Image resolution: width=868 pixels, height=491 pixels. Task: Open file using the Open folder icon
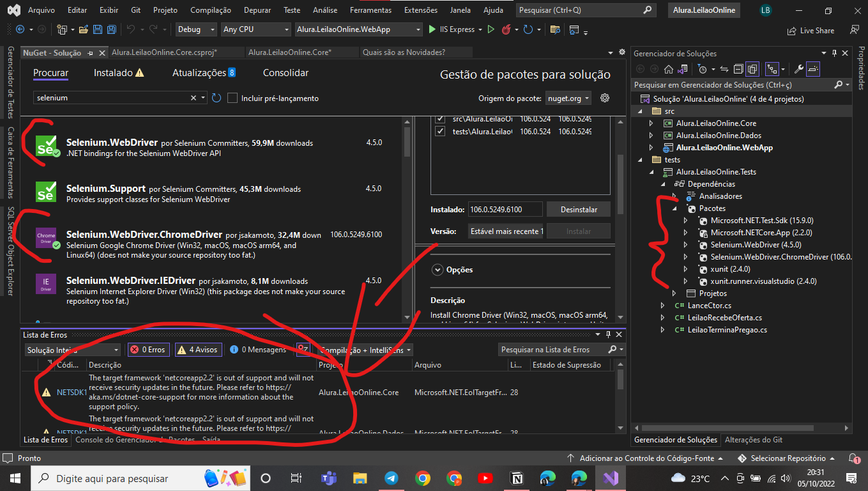click(x=84, y=29)
